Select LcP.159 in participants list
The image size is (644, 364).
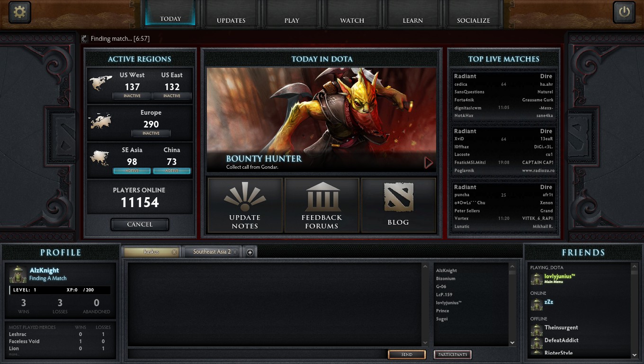(444, 295)
